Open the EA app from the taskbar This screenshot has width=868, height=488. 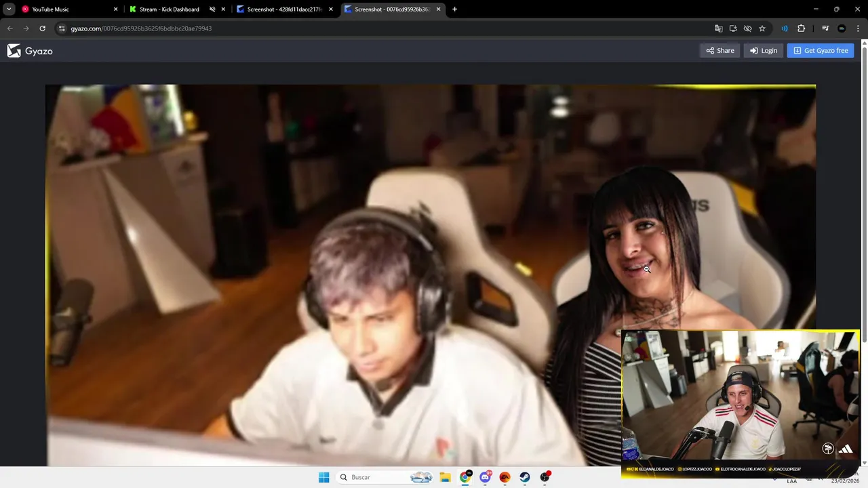505,477
